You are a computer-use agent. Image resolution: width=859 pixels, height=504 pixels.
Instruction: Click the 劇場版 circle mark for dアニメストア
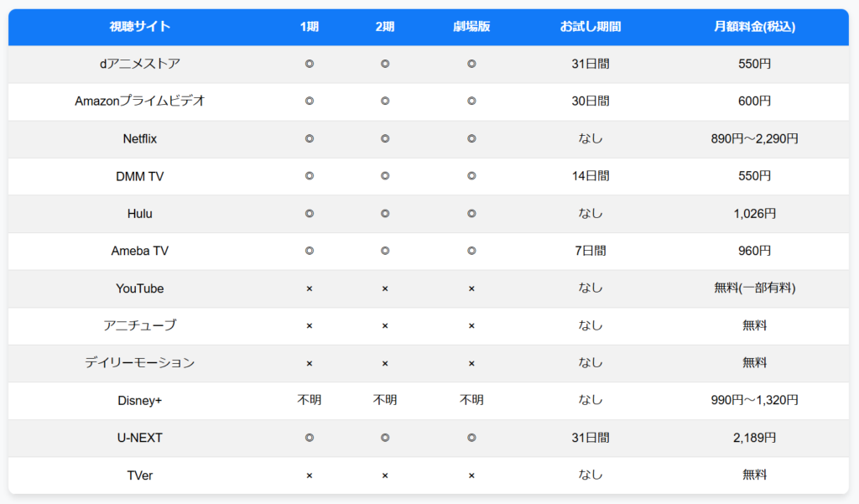tap(471, 64)
